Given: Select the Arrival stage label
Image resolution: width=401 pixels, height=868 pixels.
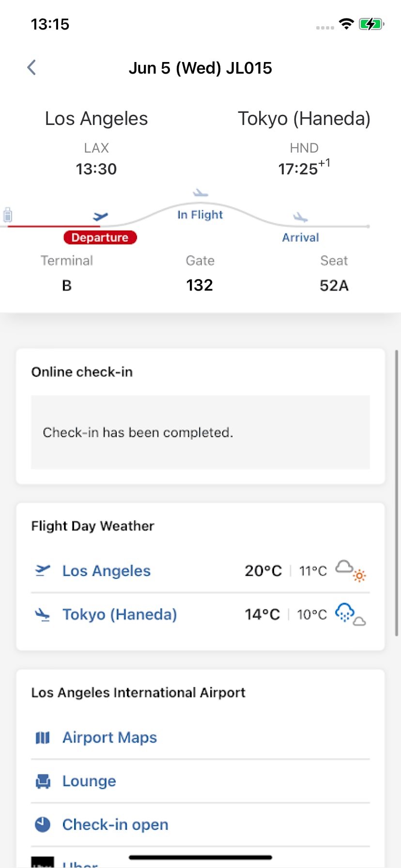Looking at the screenshot, I should [300, 237].
